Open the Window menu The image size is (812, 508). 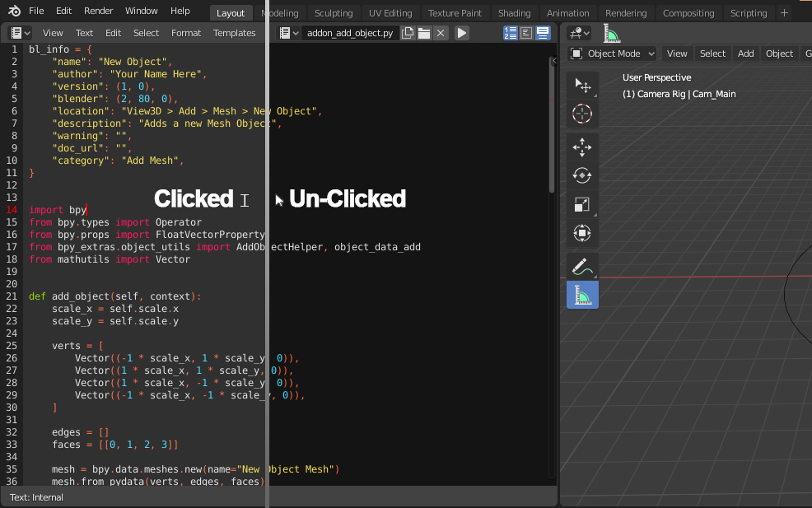click(142, 11)
